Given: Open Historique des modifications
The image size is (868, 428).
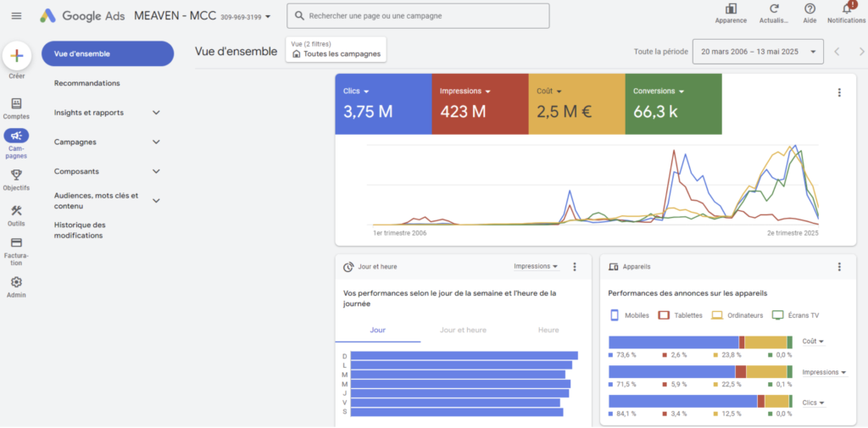Looking at the screenshot, I should [80, 231].
